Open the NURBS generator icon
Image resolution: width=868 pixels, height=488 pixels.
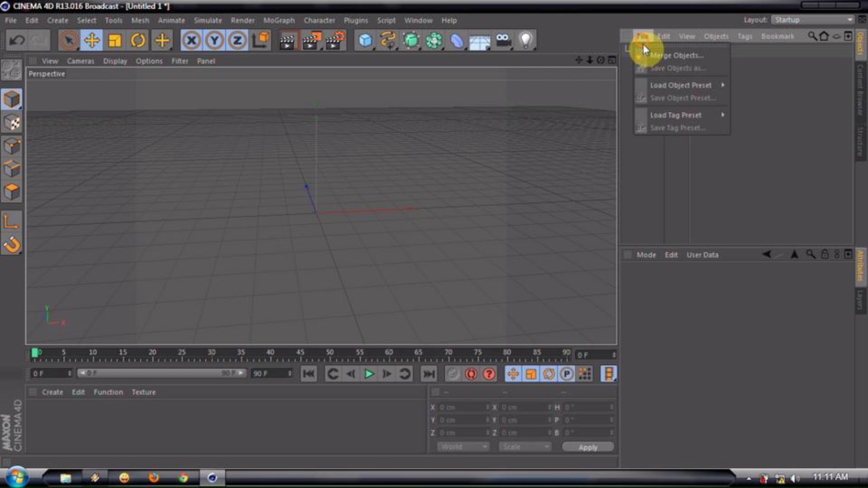[411, 40]
